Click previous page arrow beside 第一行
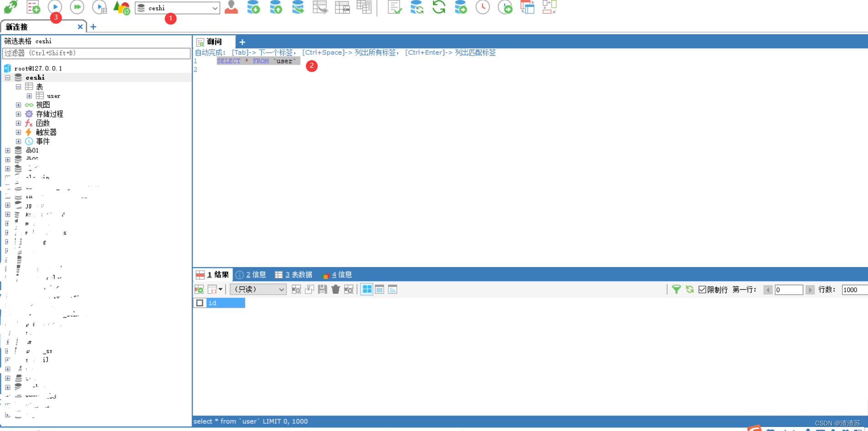This screenshot has width=868, height=431. (768, 290)
